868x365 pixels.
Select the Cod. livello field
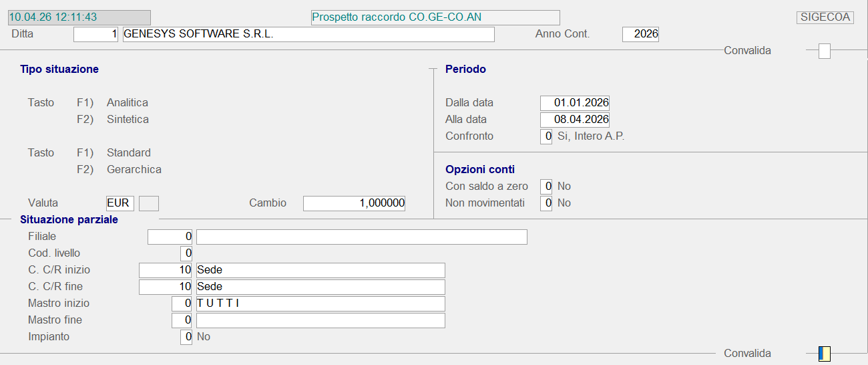pos(187,253)
